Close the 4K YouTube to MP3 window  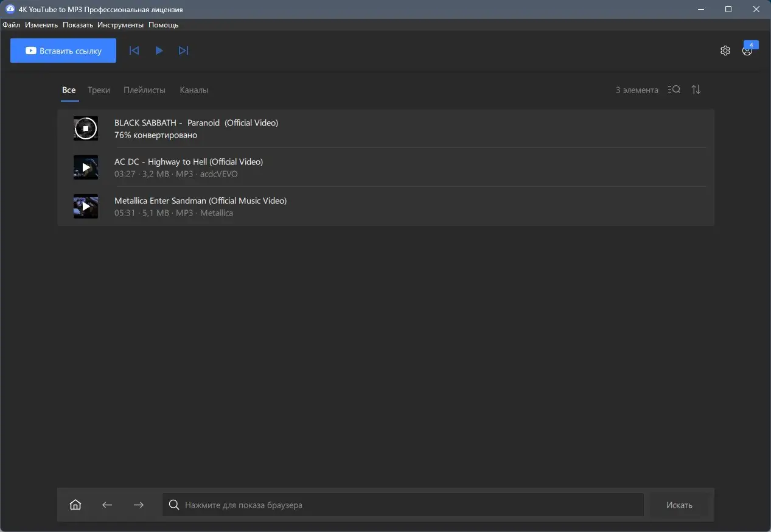[756, 9]
